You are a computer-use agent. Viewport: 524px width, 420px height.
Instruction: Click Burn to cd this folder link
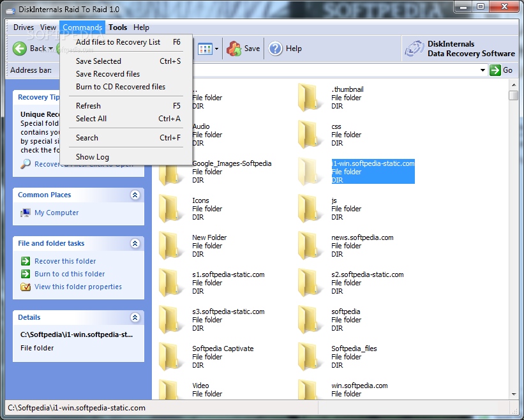[x=70, y=274]
